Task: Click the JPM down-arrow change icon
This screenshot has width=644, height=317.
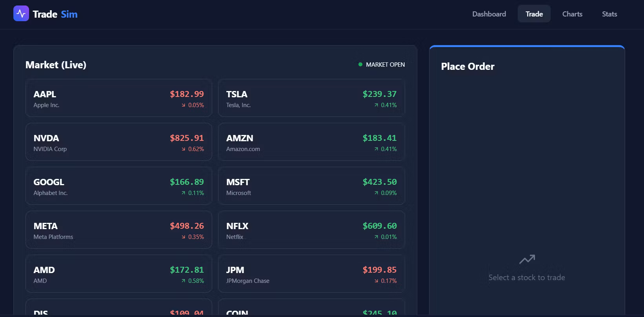Action: (x=376, y=281)
